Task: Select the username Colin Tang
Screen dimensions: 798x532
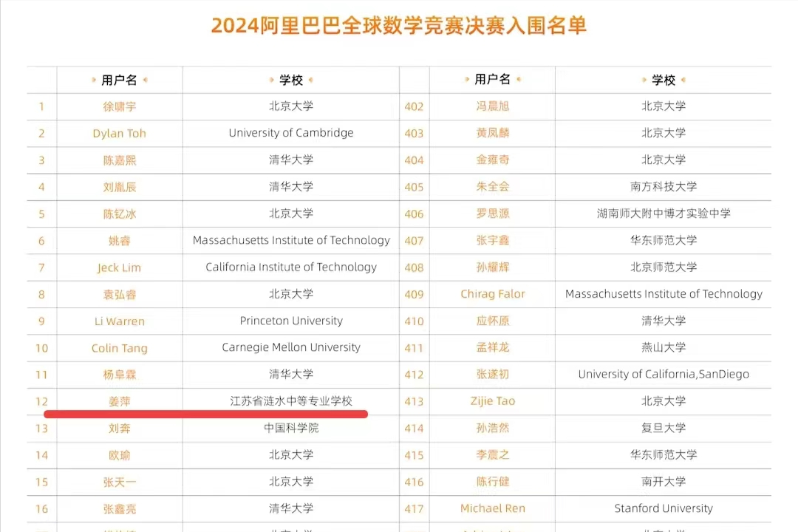Action: pos(119,348)
